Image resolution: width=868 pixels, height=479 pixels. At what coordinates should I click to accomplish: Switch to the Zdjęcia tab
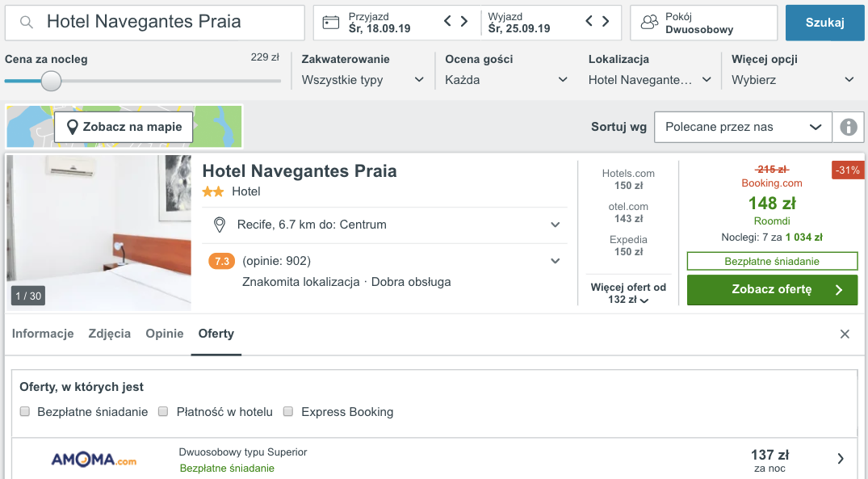click(109, 334)
